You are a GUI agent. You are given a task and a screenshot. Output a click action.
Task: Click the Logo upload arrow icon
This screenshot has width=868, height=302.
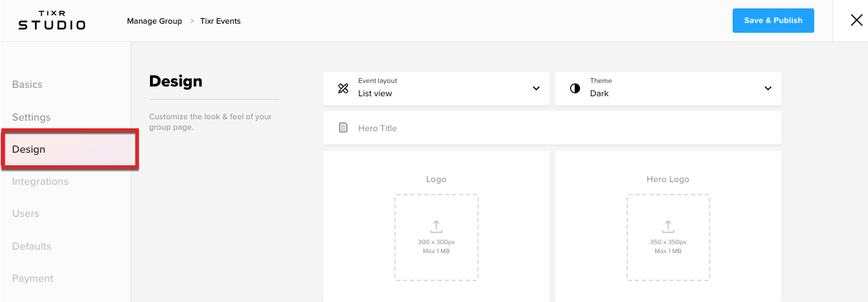436,226
